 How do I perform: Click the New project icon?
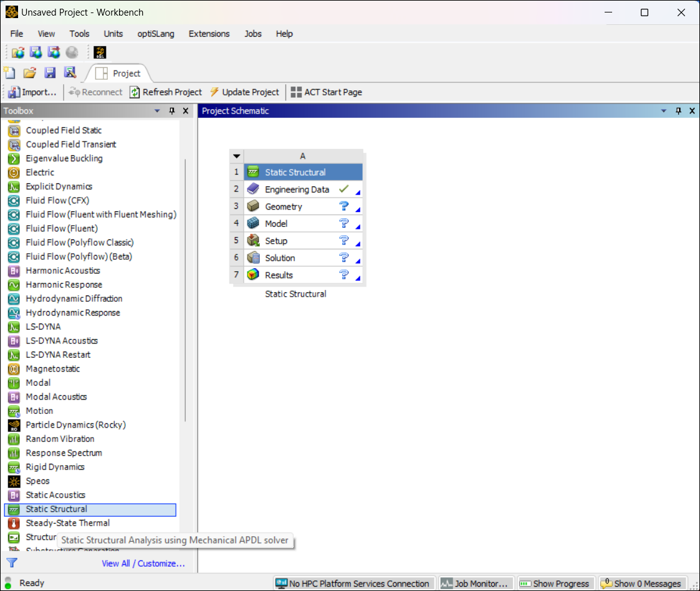9,73
